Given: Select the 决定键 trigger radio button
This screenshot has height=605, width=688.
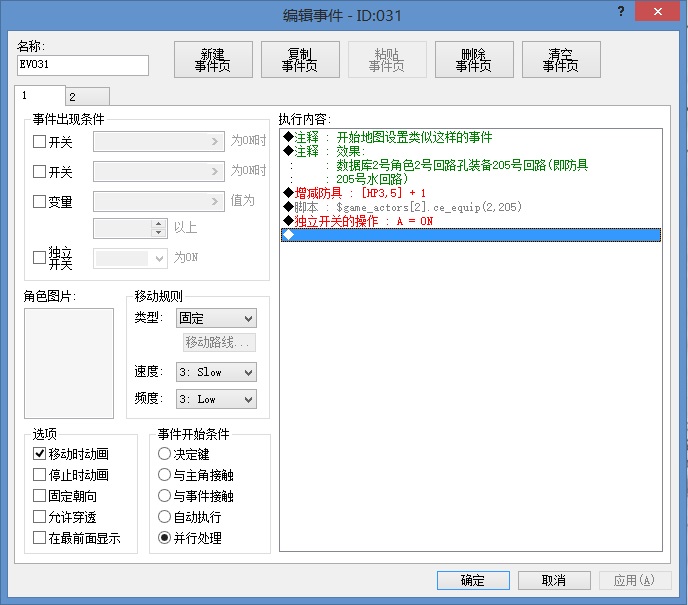Looking at the screenshot, I should pyautogui.click(x=164, y=454).
